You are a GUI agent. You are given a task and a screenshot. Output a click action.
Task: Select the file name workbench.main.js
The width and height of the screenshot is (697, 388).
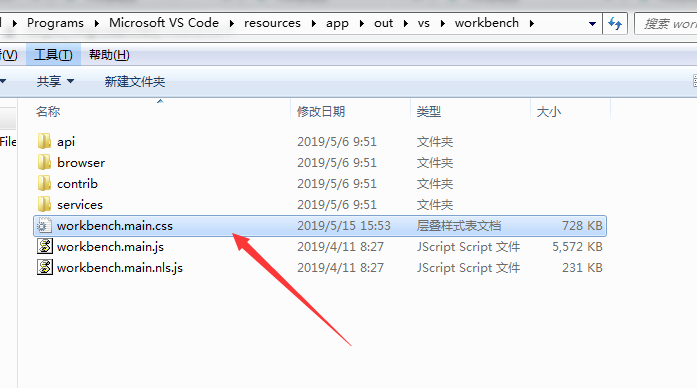[110, 247]
